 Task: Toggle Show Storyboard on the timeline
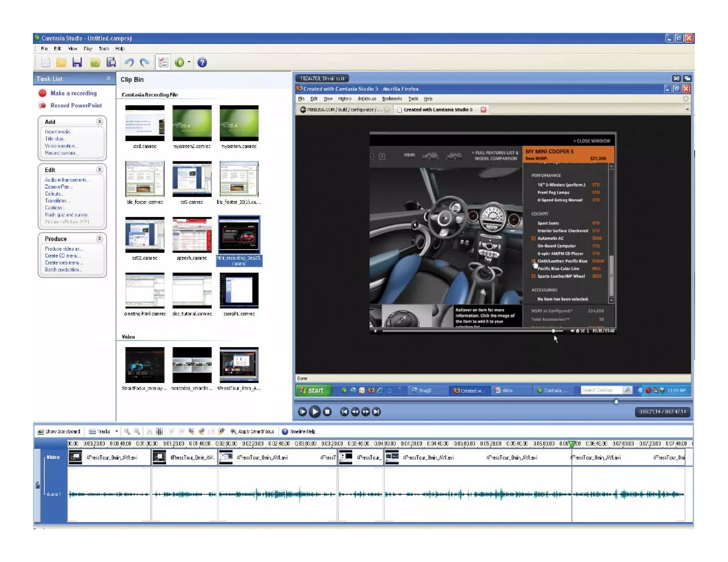coord(59,432)
